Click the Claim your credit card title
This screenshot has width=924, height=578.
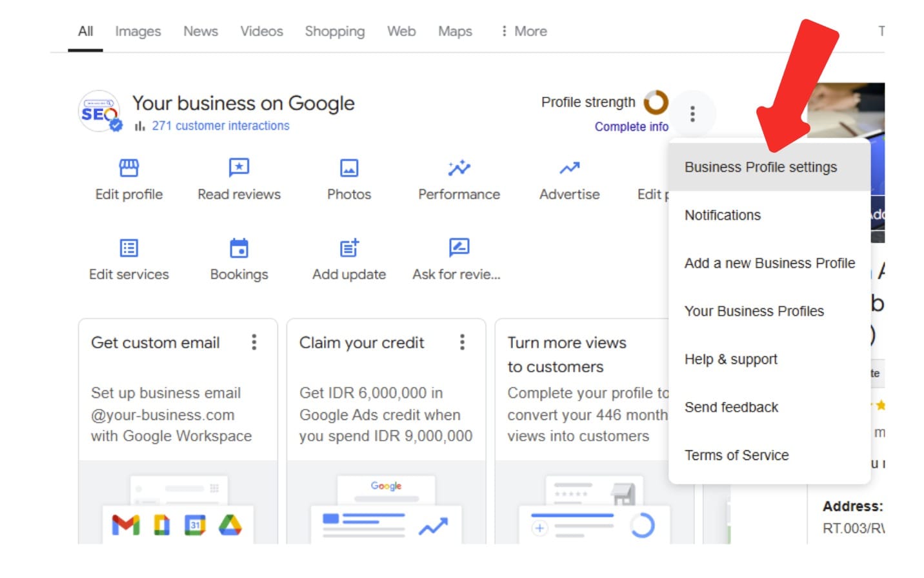(x=361, y=343)
